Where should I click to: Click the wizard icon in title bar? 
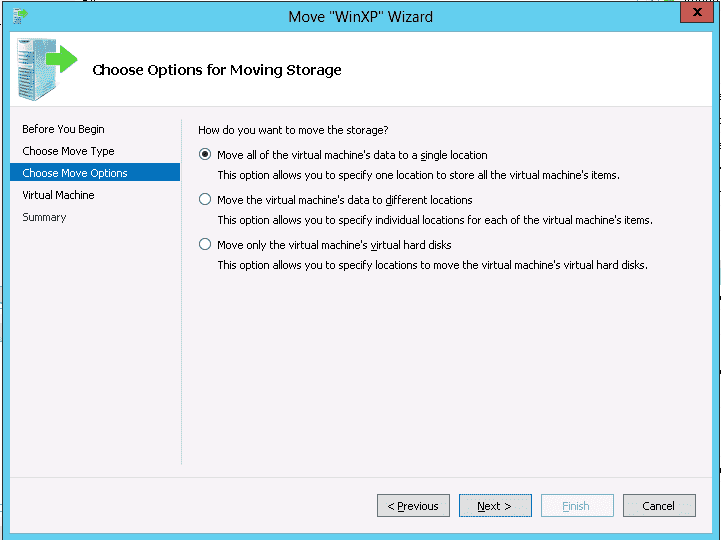(x=20, y=16)
